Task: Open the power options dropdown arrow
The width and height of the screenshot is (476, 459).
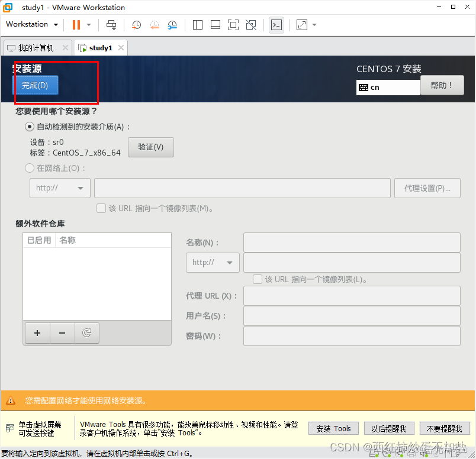Action: tap(89, 25)
